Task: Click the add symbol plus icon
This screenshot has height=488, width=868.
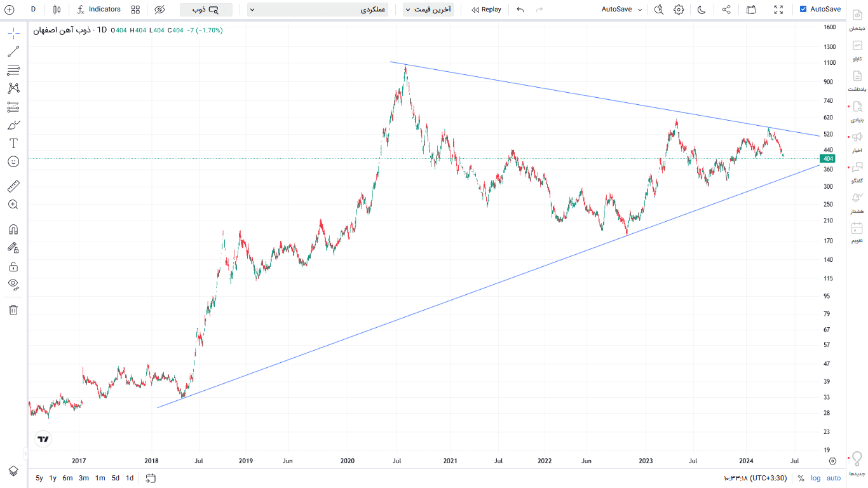Action: pos(10,10)
